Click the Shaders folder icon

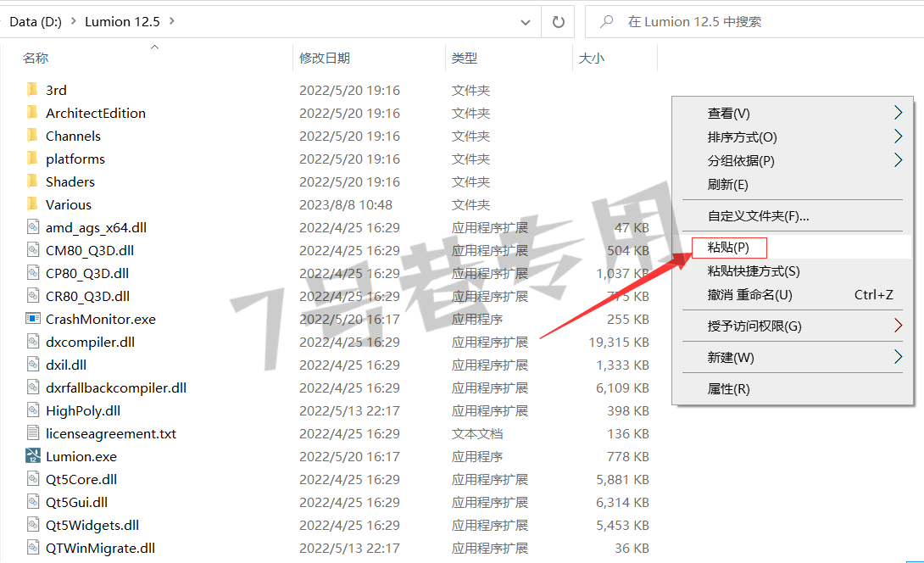[x=32, y=181]
